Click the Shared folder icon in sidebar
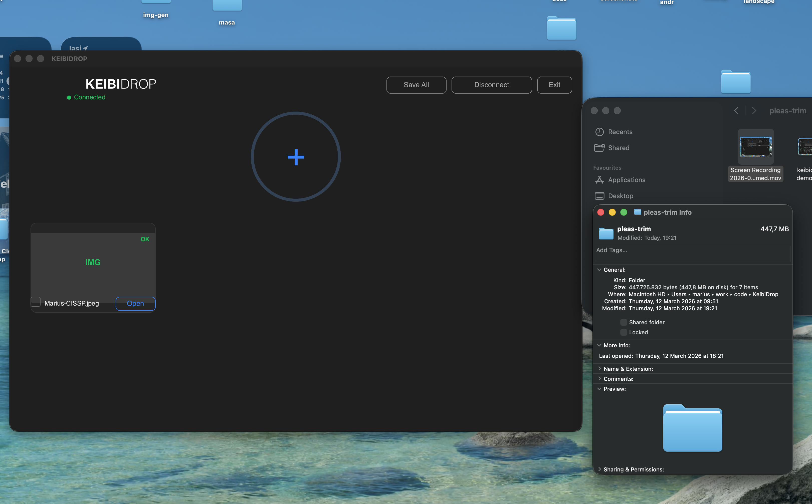 tap(599, 148)
